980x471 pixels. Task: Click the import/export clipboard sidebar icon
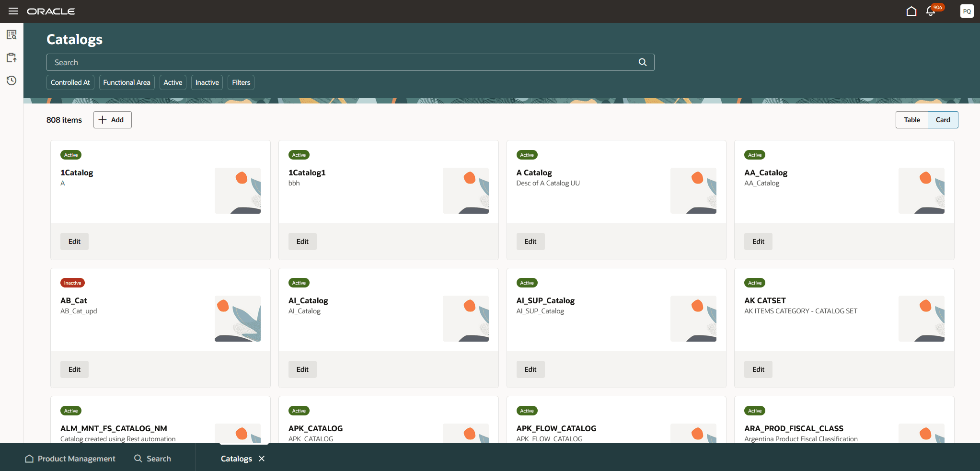tap(12, 57)
